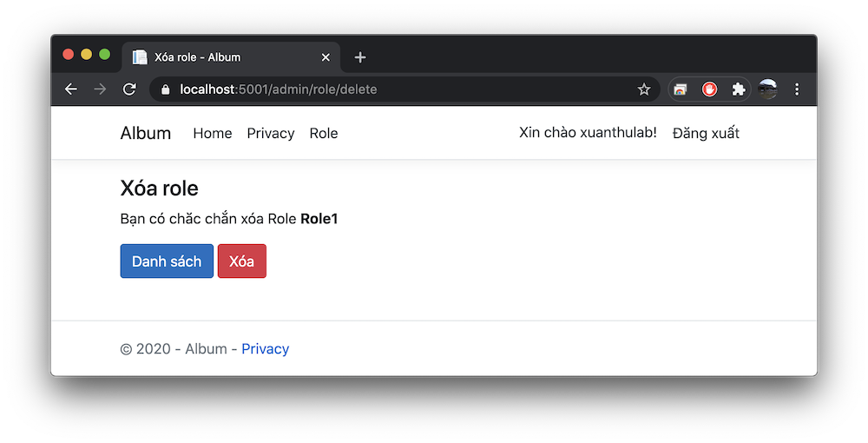Click the yellow macOS minimize button
This screenshot has height=443, width=868.
coord(86,54)
